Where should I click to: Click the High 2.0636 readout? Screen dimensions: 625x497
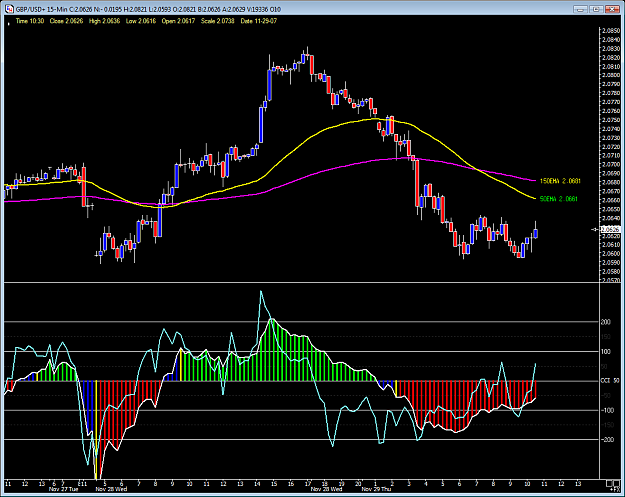104,21
